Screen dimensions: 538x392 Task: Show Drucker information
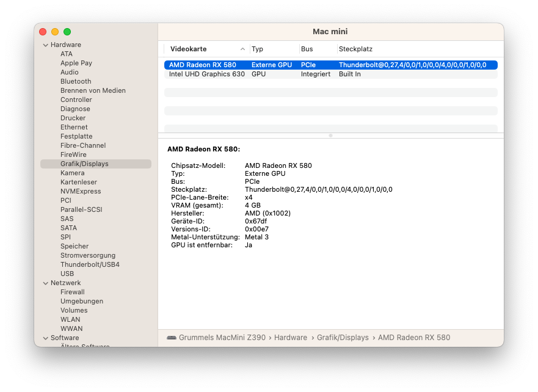73,118
